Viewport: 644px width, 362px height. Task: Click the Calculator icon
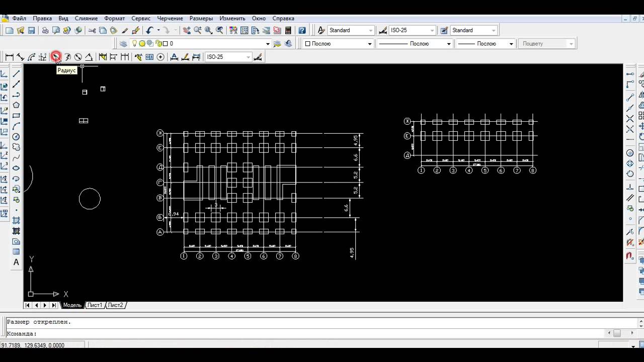coord(288,30)
